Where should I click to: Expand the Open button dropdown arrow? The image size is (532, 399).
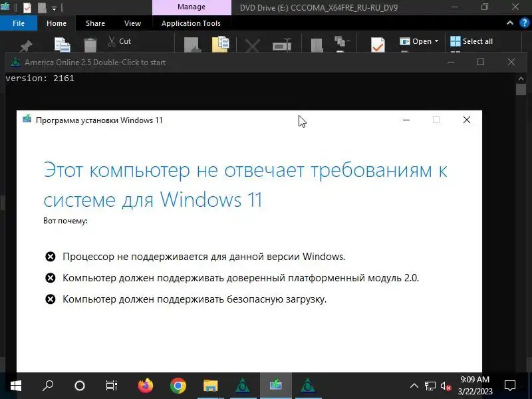(437, 41)
